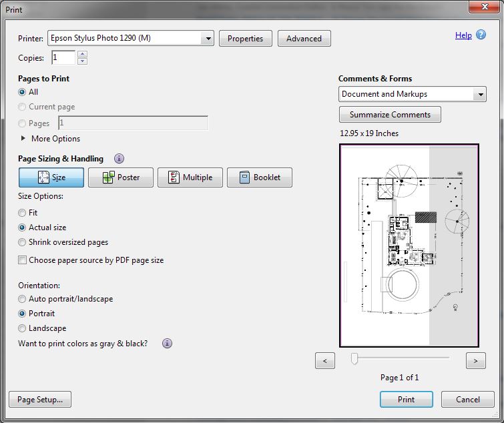The height and width of the screenshot is (423, 504).
Task: Go to next preview page arrow
Action: 475,361
